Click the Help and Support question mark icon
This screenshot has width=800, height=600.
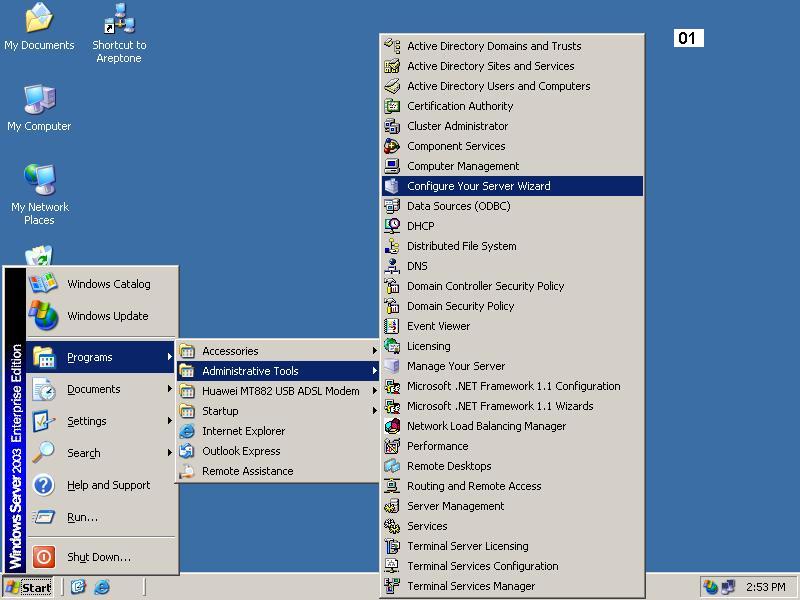click(x=43, y=485)
